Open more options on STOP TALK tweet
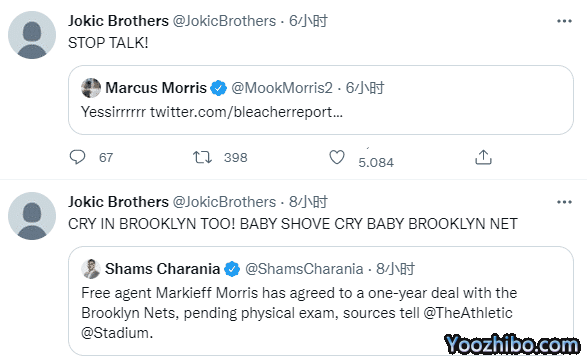This screenshot has height=360, width=587. [x=564, y=21]
